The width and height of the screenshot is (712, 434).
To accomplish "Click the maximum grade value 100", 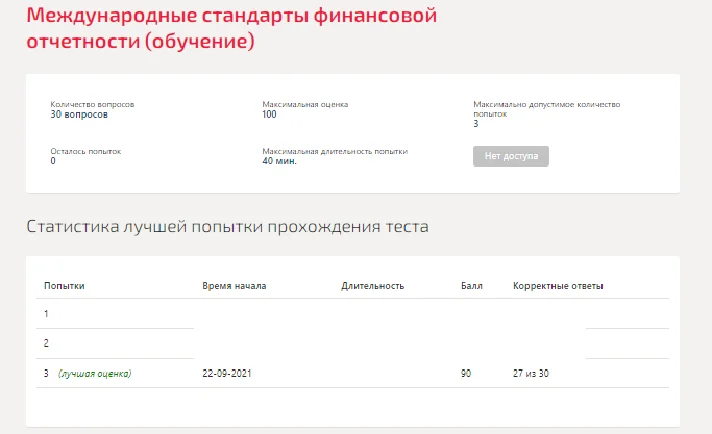I will click(269, 114).
